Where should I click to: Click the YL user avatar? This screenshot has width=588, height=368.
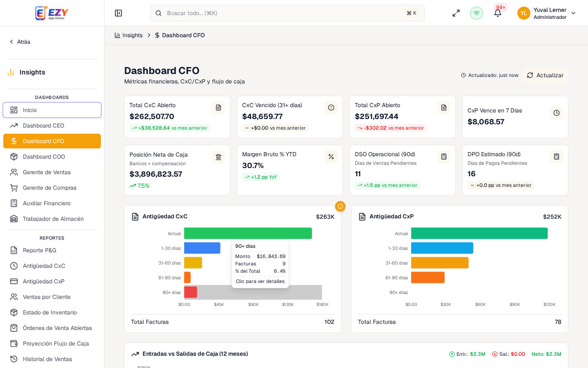coord(524,13)
